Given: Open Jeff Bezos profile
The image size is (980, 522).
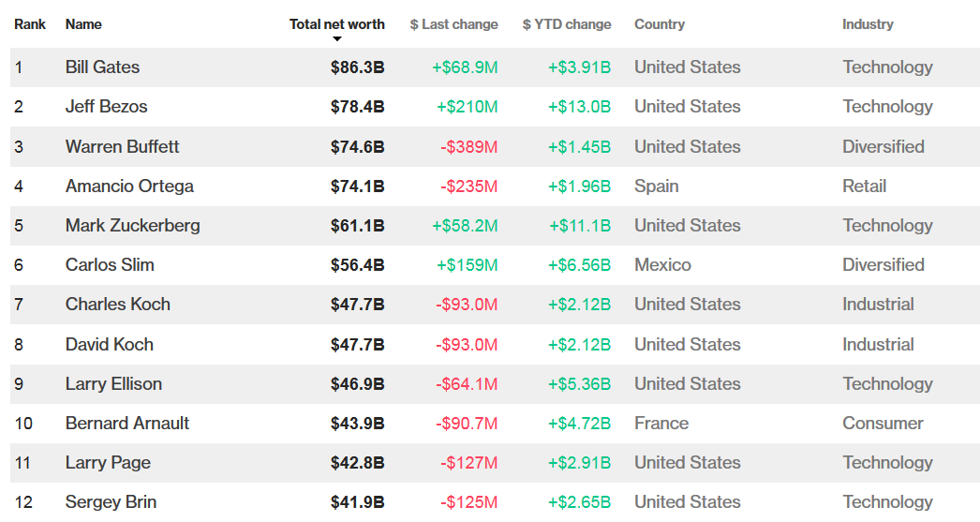Looking at the screenshot, I should [x=106, y=107].
